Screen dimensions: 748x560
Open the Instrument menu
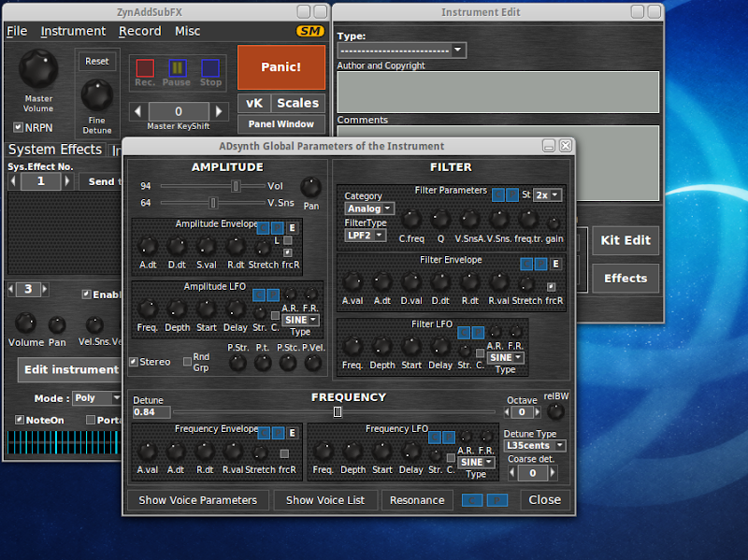73,31
